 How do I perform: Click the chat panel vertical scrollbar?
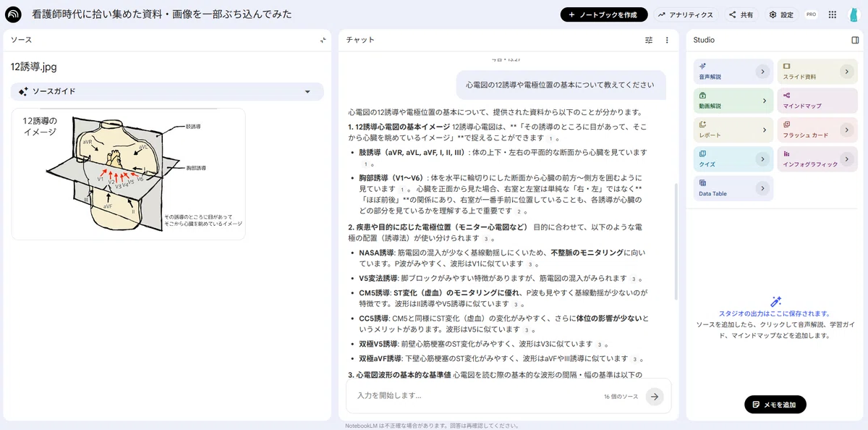point(676,242)
